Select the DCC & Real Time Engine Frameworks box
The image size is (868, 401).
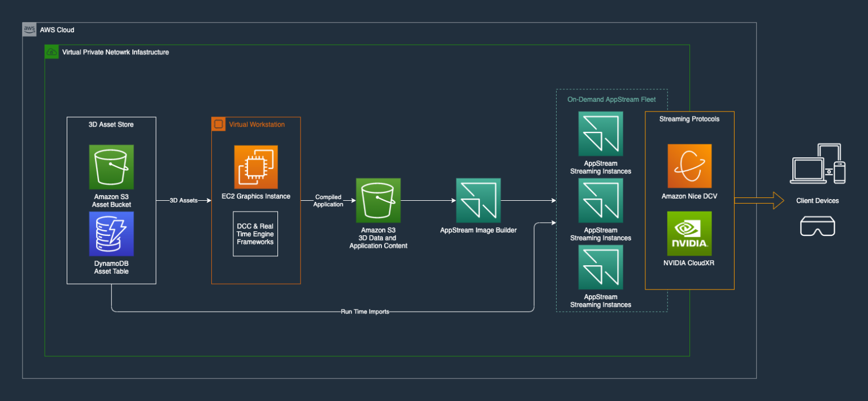click(255, 234)
